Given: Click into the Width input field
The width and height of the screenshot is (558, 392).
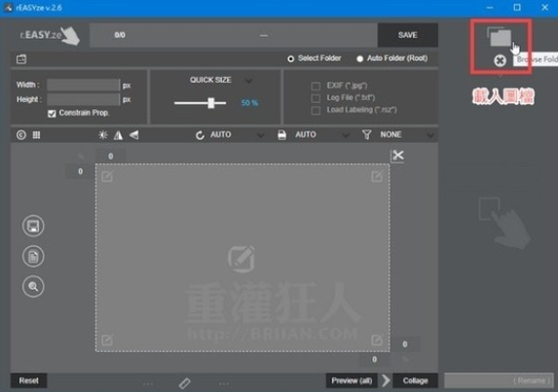Looking at the screenshot, I should point(84,85).
